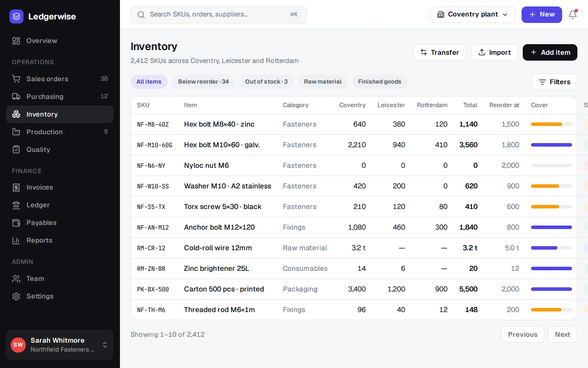Image resolution: width=588 pixels, height=368 pixels.
Task: Switch to Finished goods tab
Action: [x=380, y=82]
